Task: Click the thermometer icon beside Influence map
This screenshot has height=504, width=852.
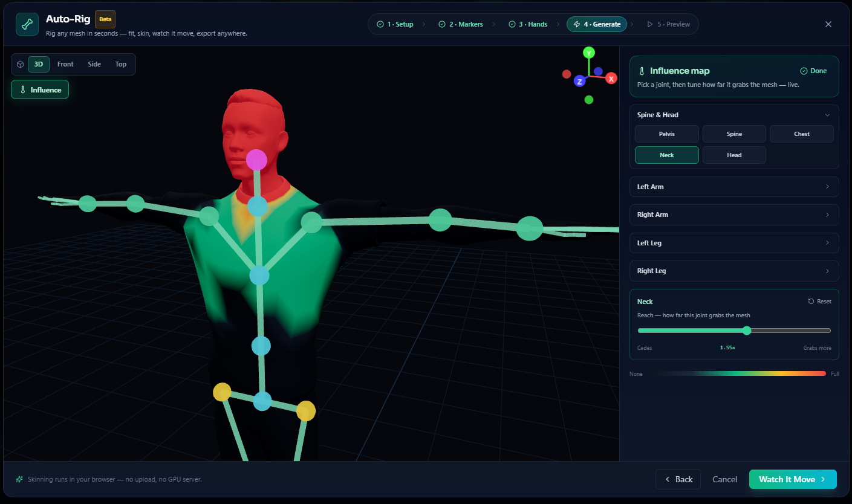Action: (x=642, y=71)
